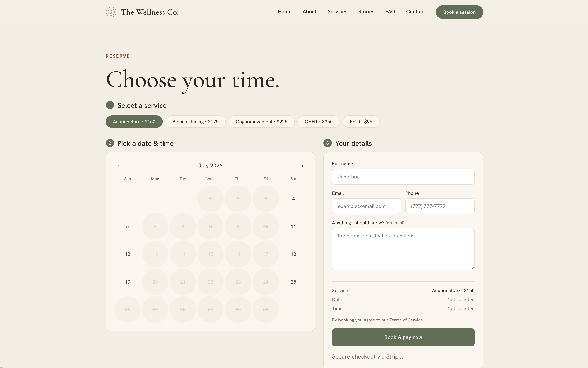Viewport: 588px width, 368px height.
Task: Click the Full name input field
Action: coord(403,177)
